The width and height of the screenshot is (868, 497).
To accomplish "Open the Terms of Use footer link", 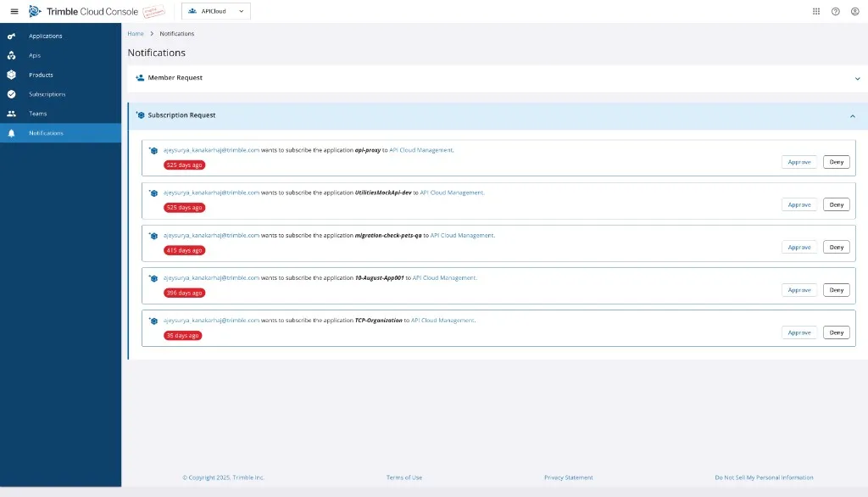I will click(404, 477).
